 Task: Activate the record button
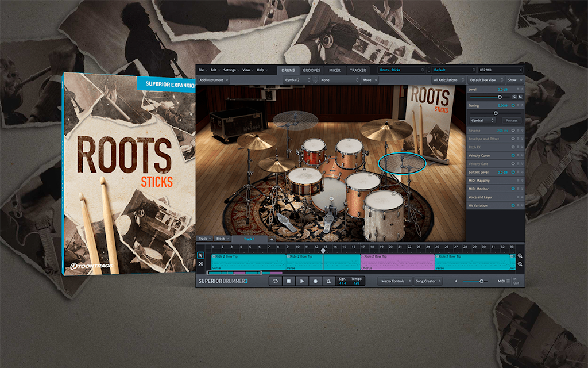tap(315, 281)
